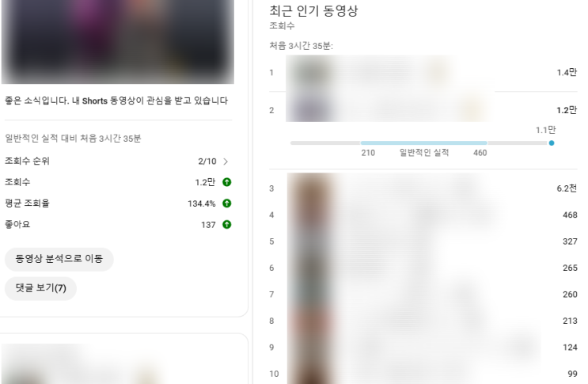Click the light-blue 일반적인 실적 range bar
Screen dimensions: 588x384
pos(423,143)
